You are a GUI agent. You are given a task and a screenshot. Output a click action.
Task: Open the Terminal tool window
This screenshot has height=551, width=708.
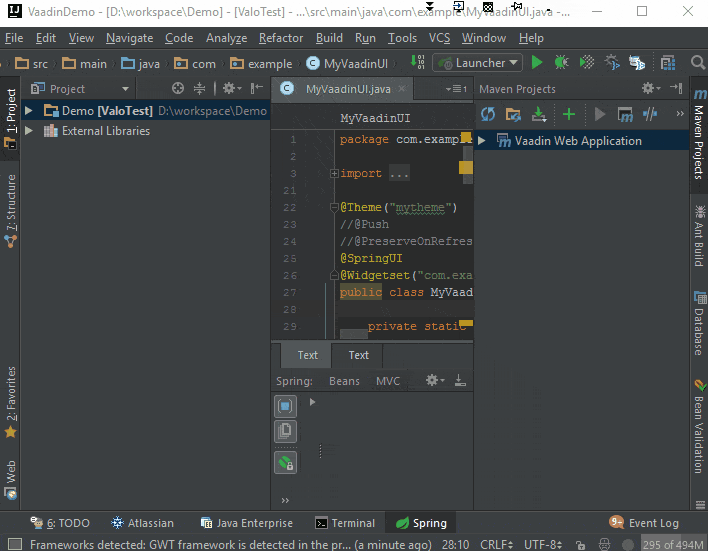pyautogui.click(x=345, y=523)
